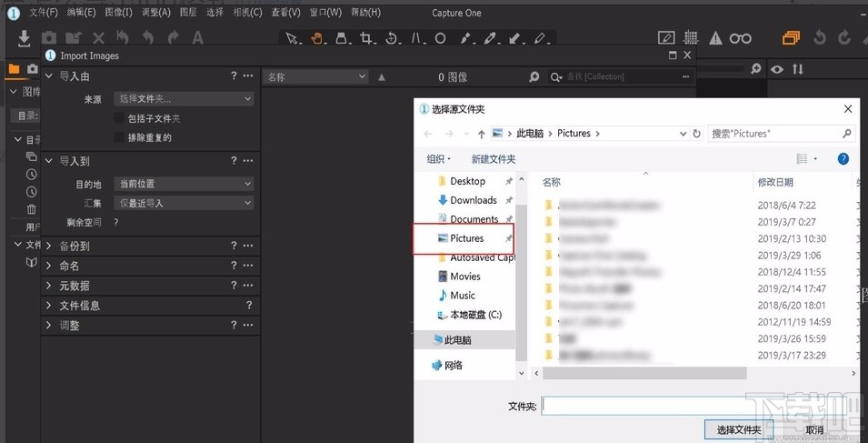Click the glasses Proofing icon

[740, 38]
